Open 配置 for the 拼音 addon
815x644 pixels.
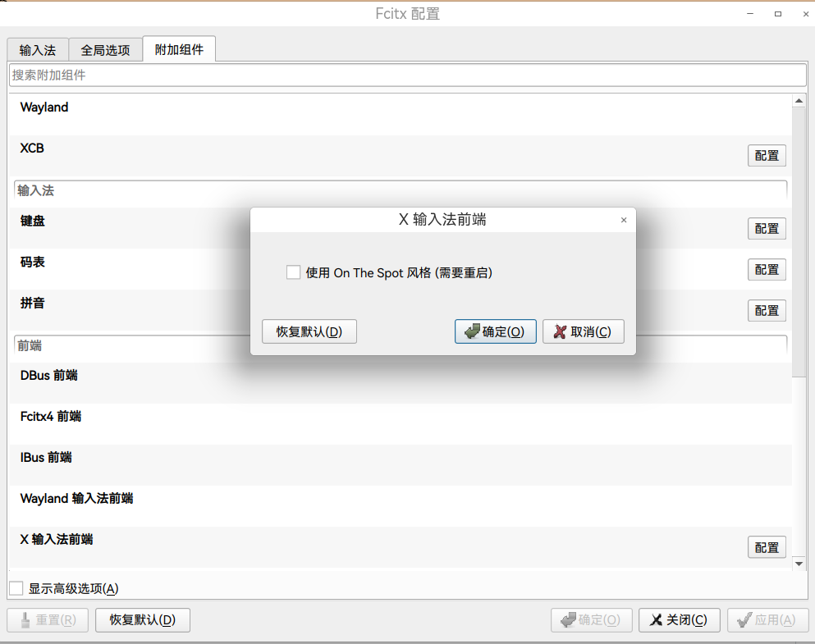click(x=767, y=311)
